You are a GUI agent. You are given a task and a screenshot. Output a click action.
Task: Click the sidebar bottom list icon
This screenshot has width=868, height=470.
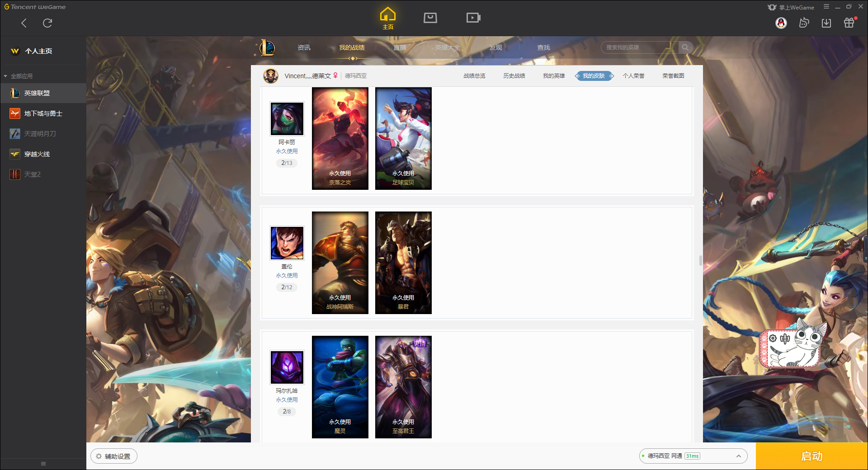(x=43, y=464)
